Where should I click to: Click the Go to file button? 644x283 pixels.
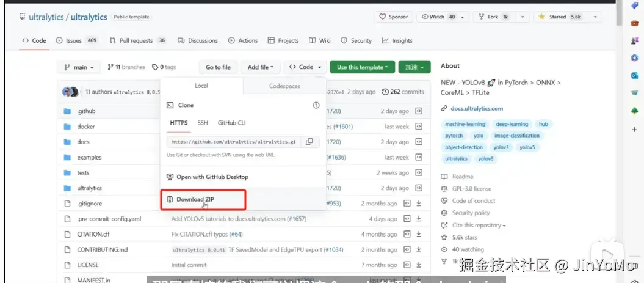(x=218, y=67)
